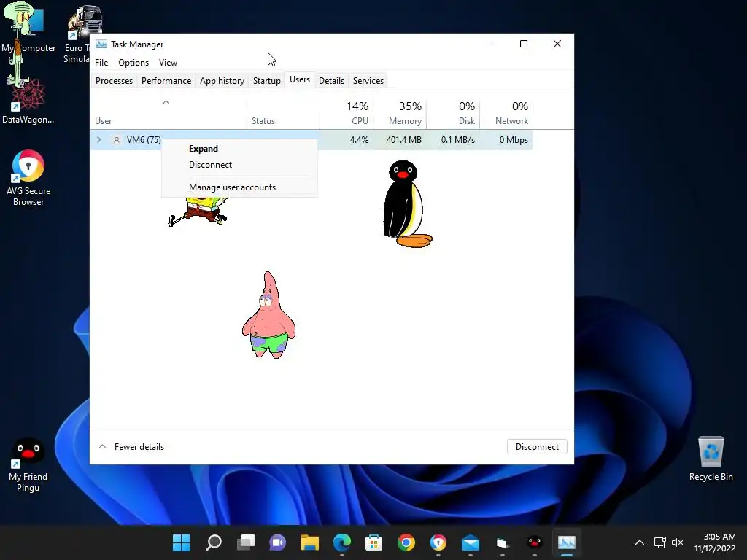Click the Disconnect button at bottom
The height and width of the screenshot is (560, 747).
pos(537,447)
